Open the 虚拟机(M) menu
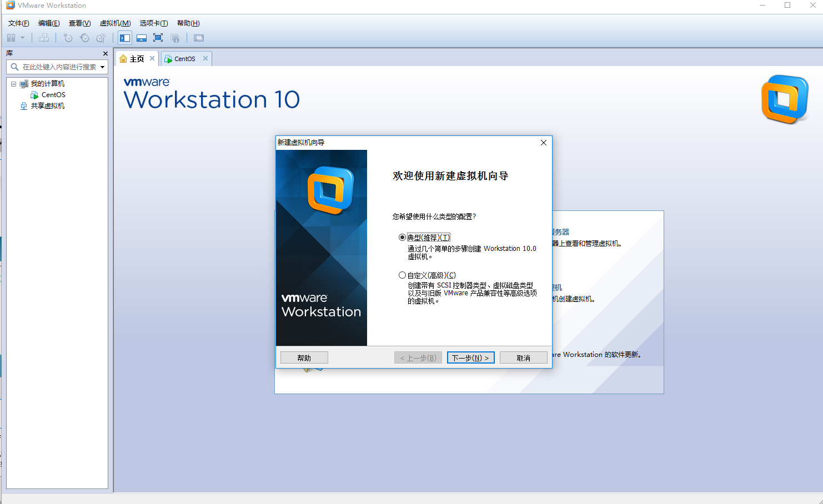This screenshot has width=823, height=504. point(115,23)
